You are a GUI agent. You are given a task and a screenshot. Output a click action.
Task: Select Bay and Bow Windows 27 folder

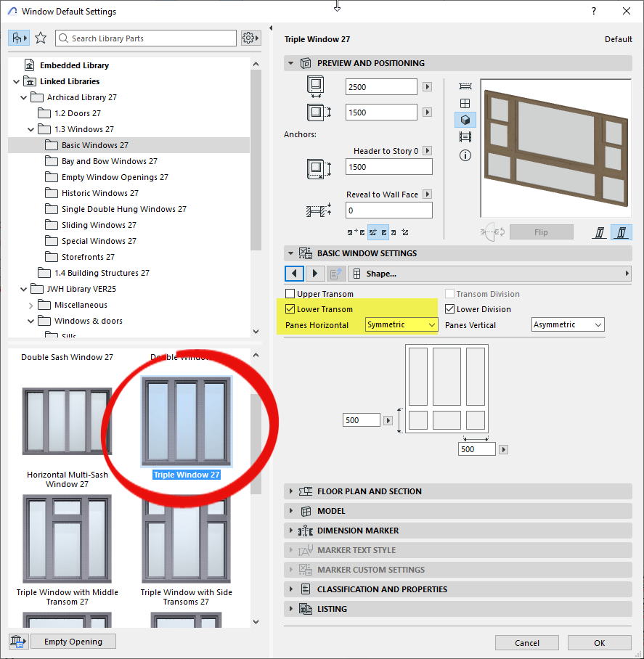click(x=110, y=161)
